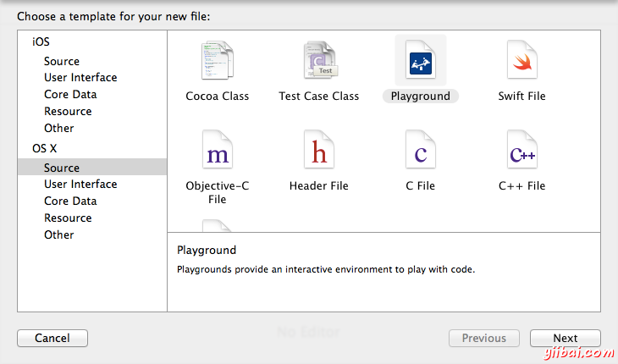
Task: Choose the Test Case Class icon
Action: pyautogui.click(x=319, y=61)
